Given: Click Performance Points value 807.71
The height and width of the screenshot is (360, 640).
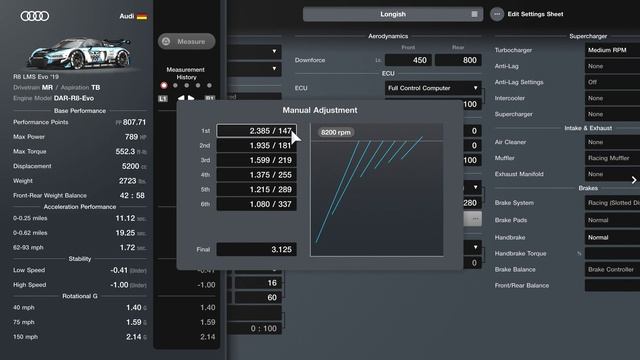Looking at the screenshot, I should coord(134,122).
